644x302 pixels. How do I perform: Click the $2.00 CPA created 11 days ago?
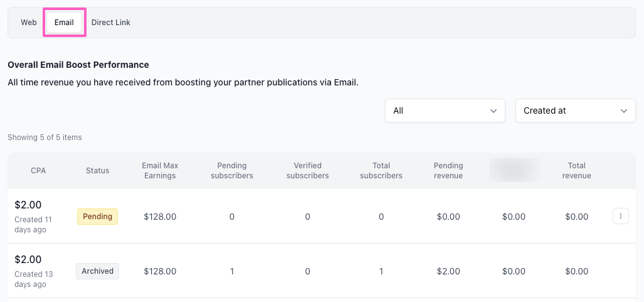coord(28,205)
